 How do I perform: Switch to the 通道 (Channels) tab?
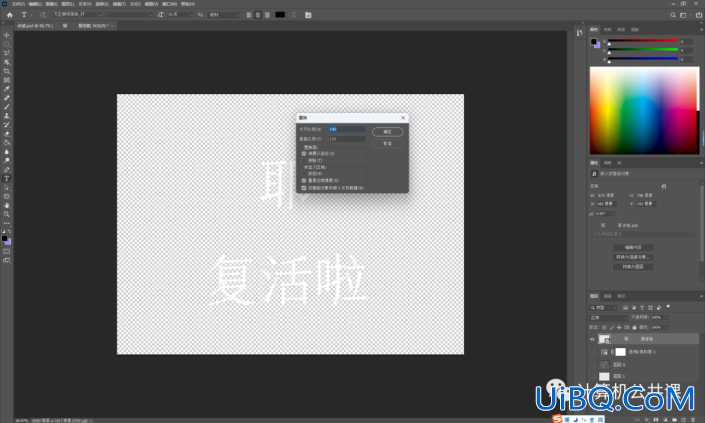[x=607, y=296]
